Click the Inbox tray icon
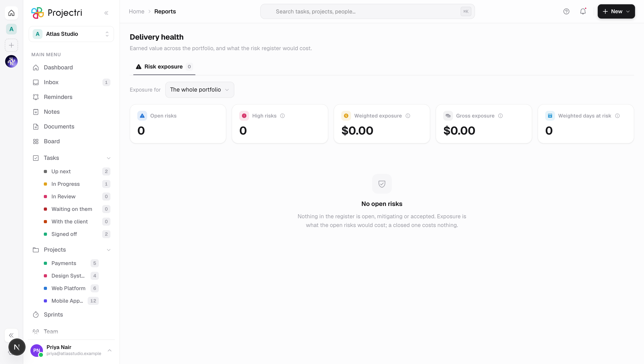Screen dimensions: 644x364 [36, 82]
